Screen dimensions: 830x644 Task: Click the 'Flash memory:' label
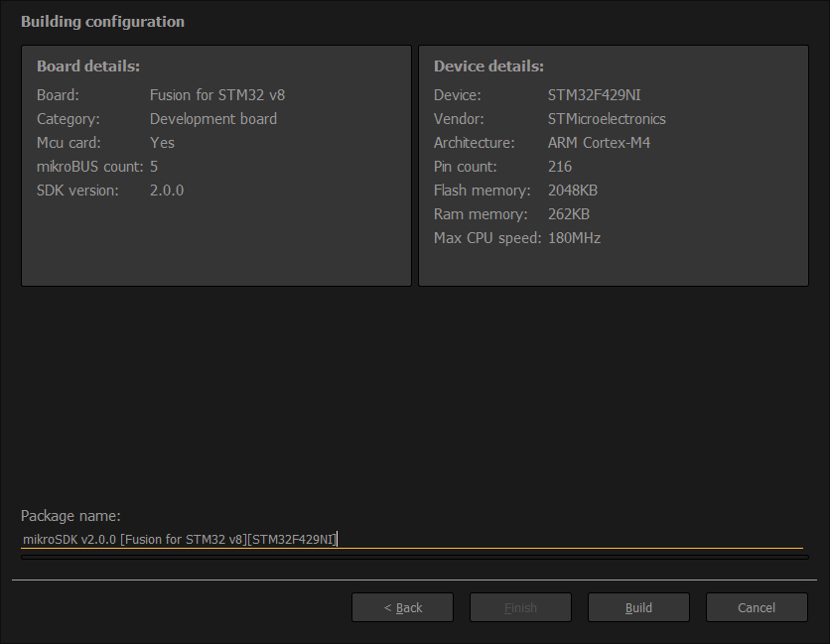pyautogui.click(x=482, y=191)
